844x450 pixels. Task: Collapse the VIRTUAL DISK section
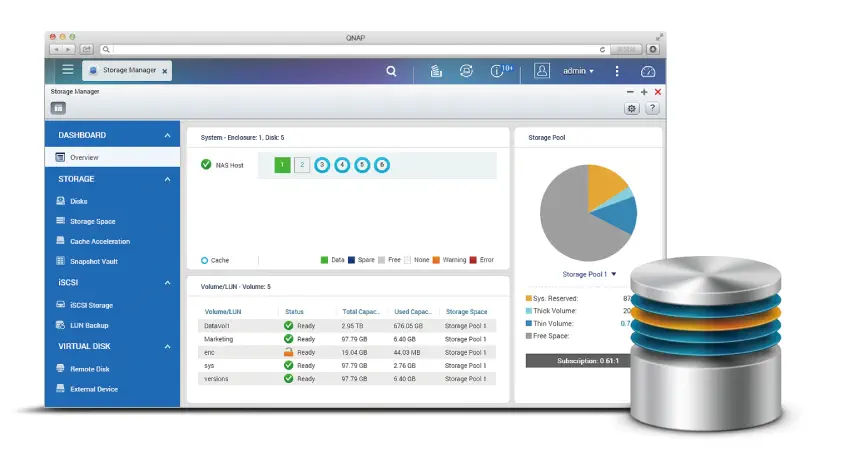[x=167, y=347]
